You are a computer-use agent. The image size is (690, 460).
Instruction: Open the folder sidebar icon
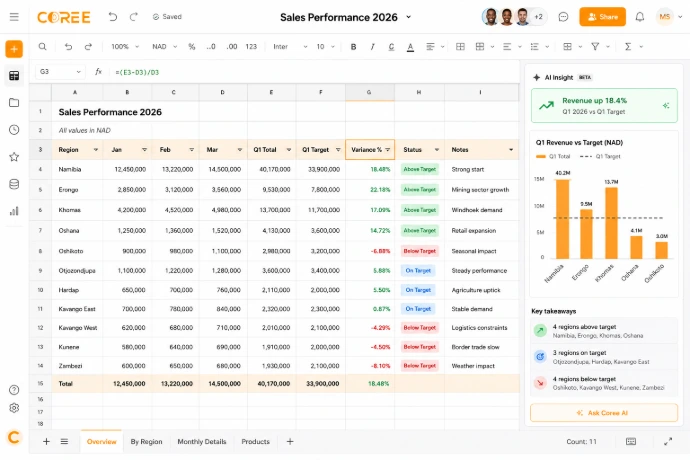click(x=14, y=103)
